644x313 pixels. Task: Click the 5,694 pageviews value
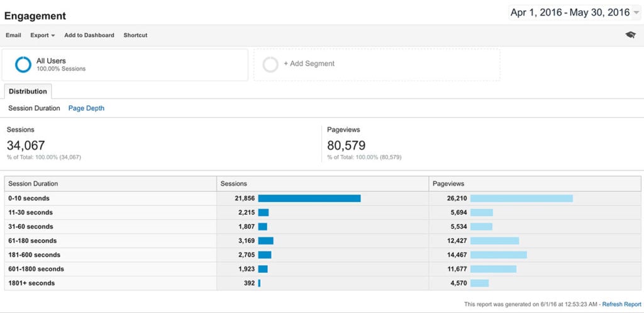point(458,213)
